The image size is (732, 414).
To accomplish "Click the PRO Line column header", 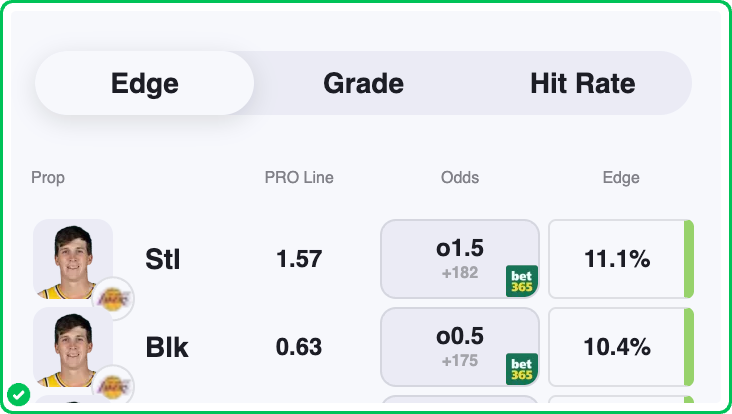I will (299, 178).
